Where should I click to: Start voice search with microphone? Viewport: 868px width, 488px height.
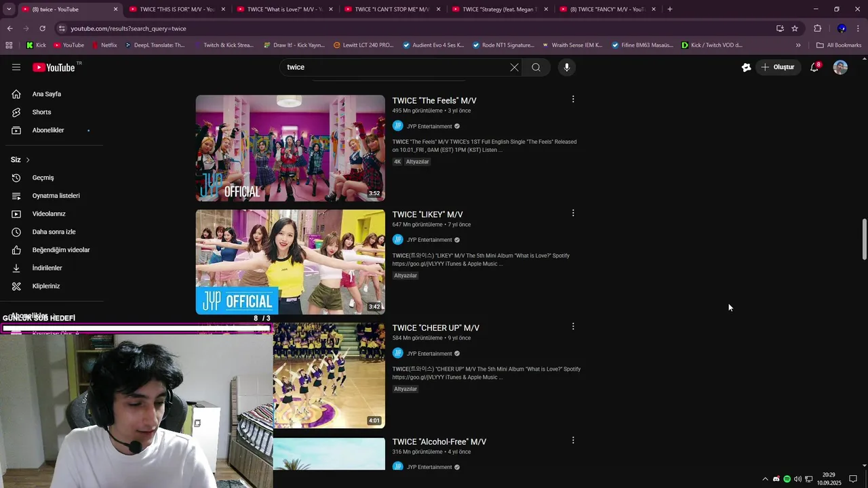click(x=567, y=67)
